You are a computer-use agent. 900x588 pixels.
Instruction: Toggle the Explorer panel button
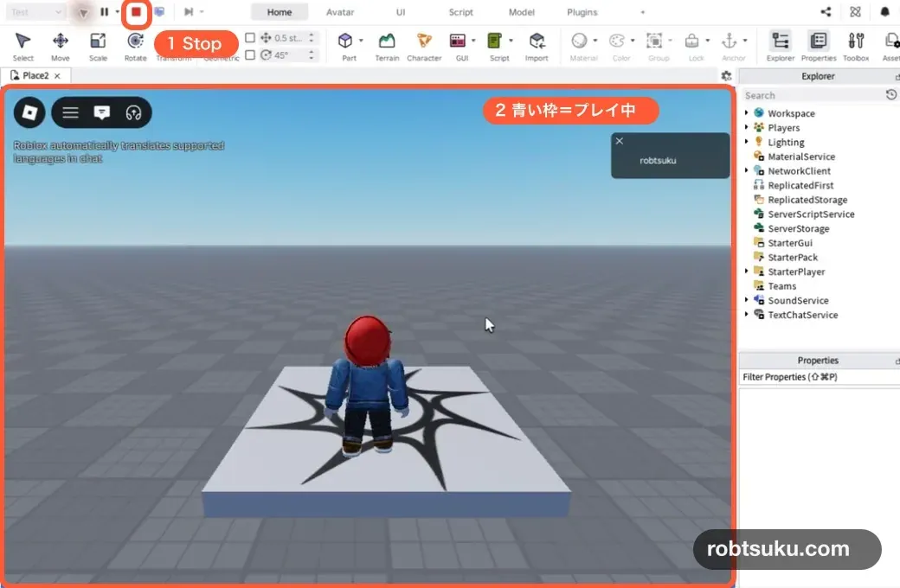(781, 47)
